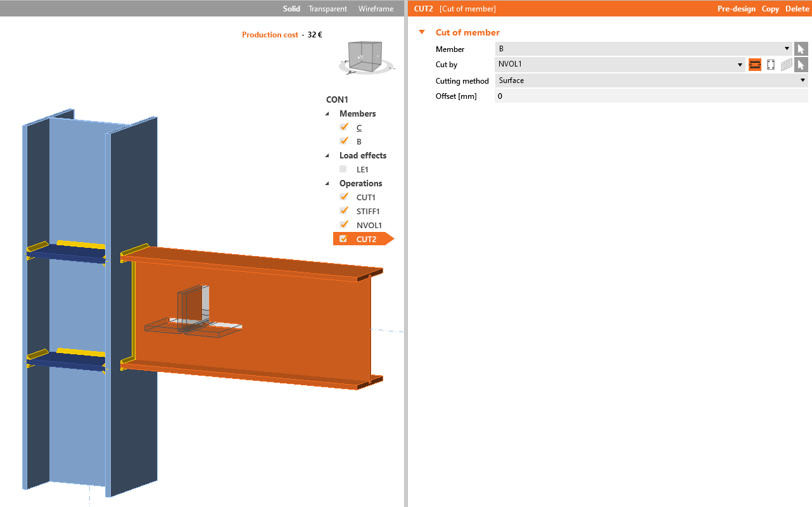The height and width of the screenshot is (507, 812).
Task: Enable the LE1 load effect checkbox
Action: (x=343, y=169)
